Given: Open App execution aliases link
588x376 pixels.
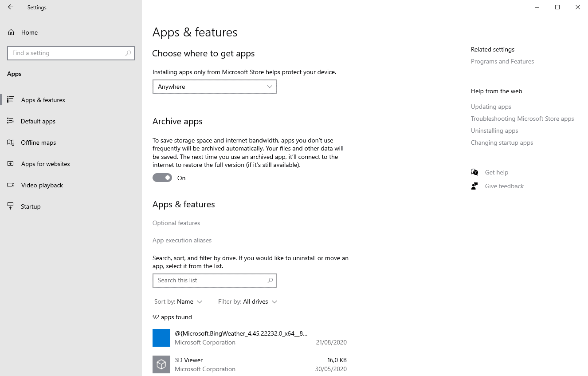Looking at the screenshot, I should [x=182, y=240].
